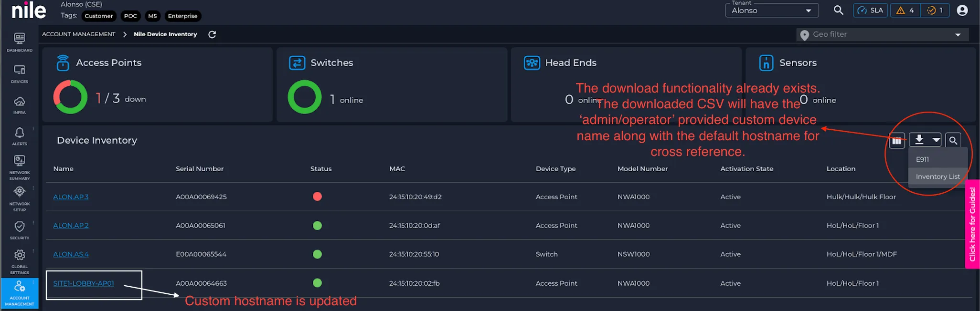
Task: Open global search magnifier in header
Action: pyautogui.click(x=838, y=10)
